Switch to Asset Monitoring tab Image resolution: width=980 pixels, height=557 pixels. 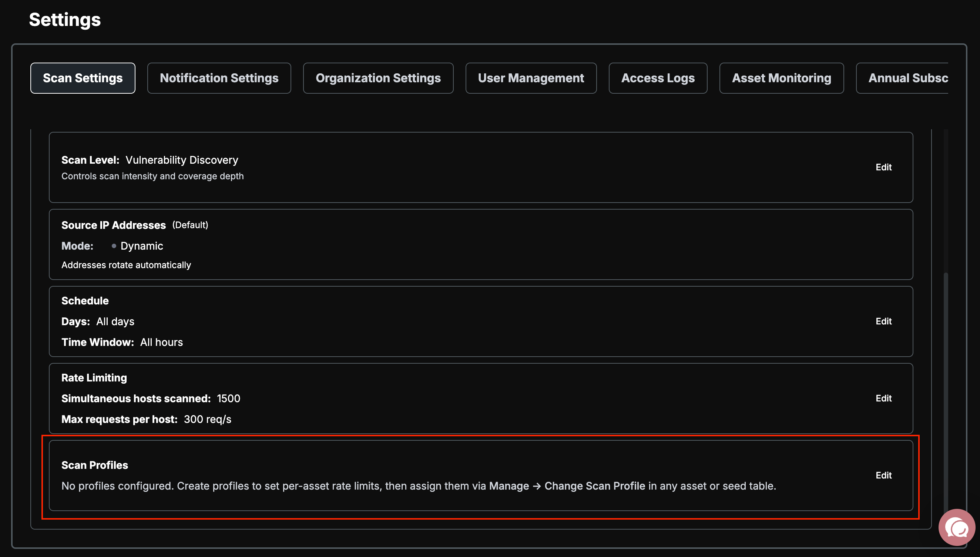[781, 78]
